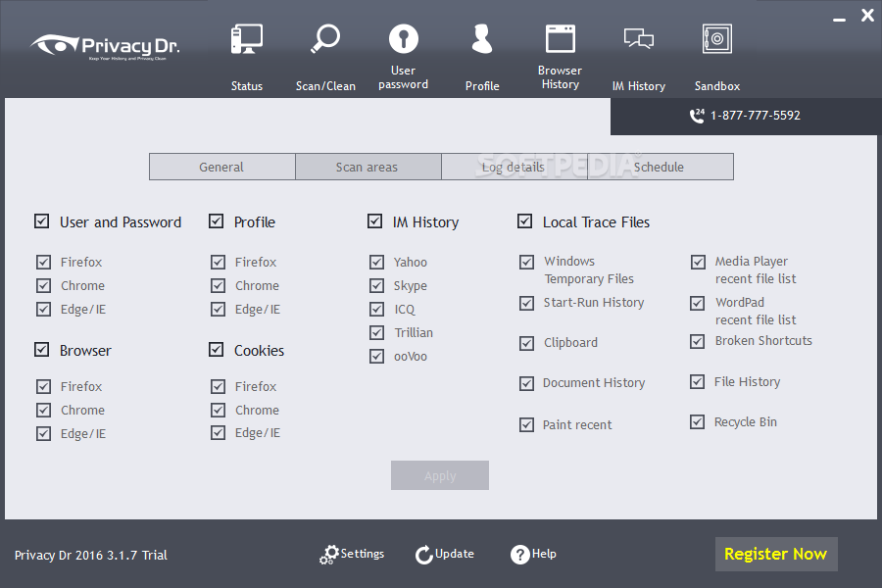882x588 pixels.
Task: Toggle the Browser group checkbox
Action: (x=41, y=350)
